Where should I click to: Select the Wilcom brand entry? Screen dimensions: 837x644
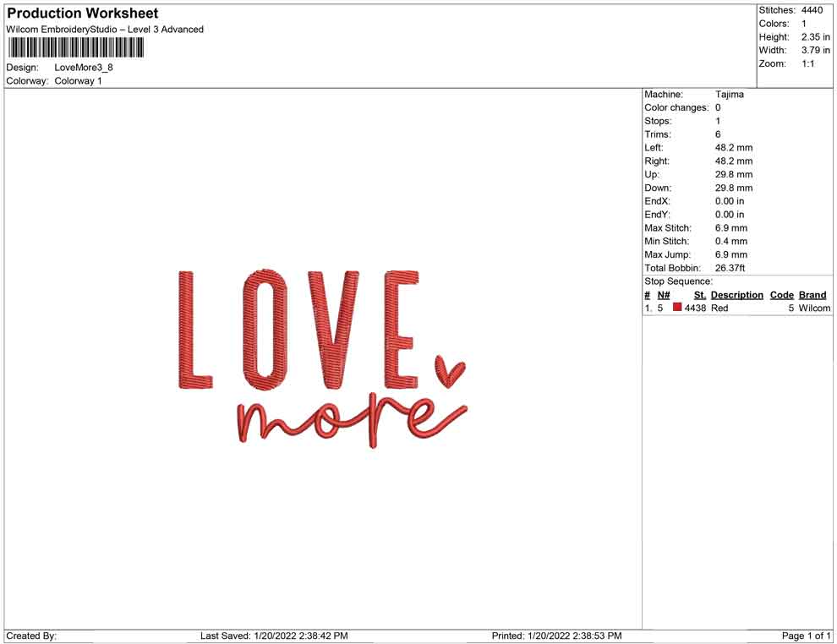tap(813, 308)
